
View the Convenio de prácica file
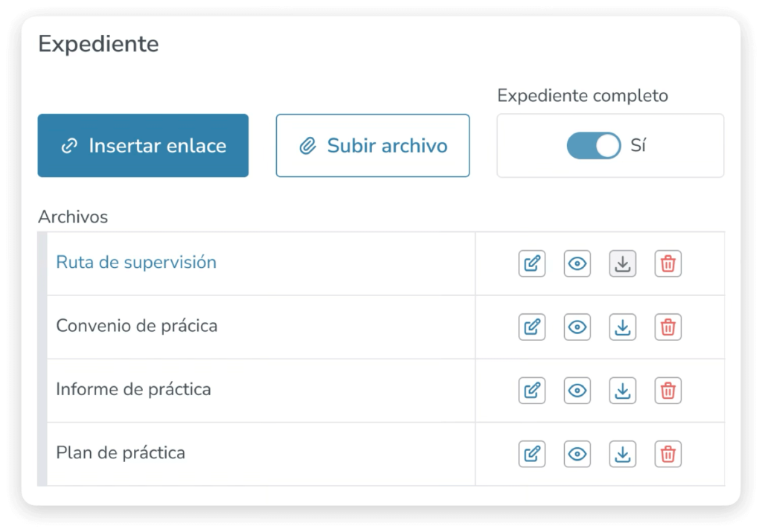pos(577,327)
